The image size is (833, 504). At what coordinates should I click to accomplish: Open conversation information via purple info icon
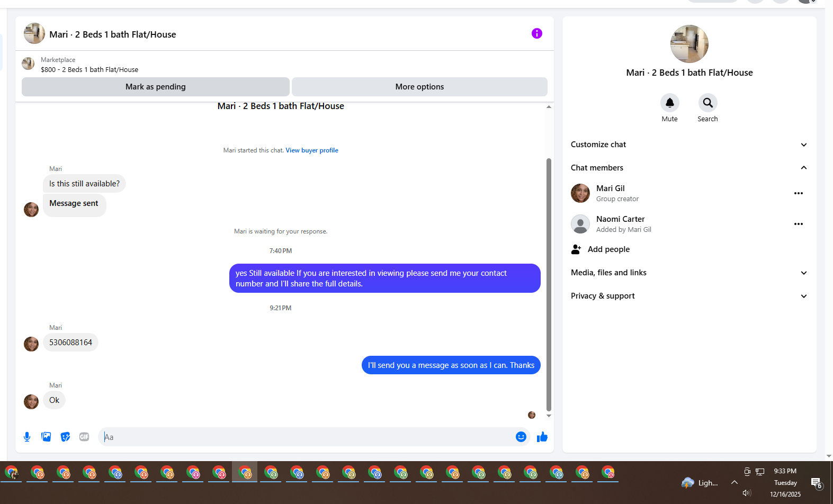tap(536, 34)
